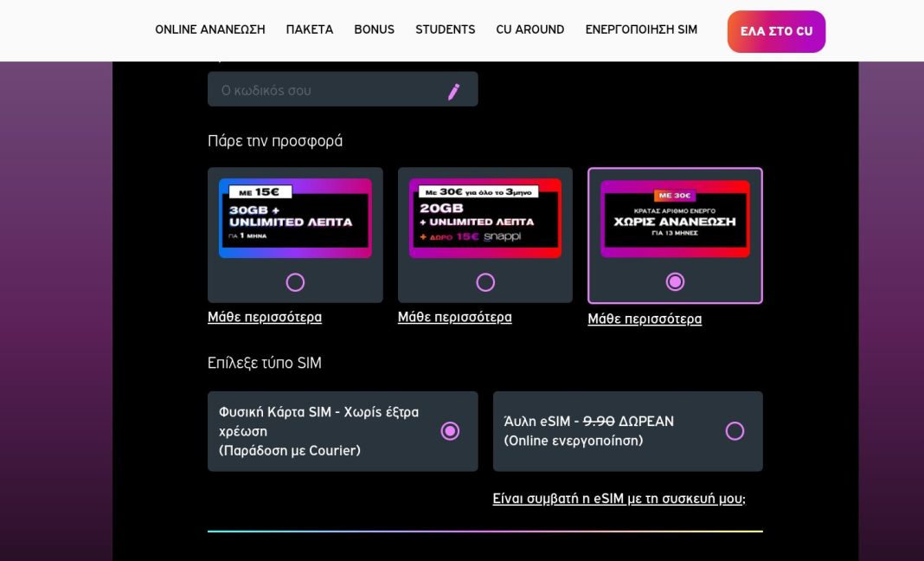Choose the Άυλη eSIM radio button
This screenshot has width=924, height=561.
tap(735, 431)
